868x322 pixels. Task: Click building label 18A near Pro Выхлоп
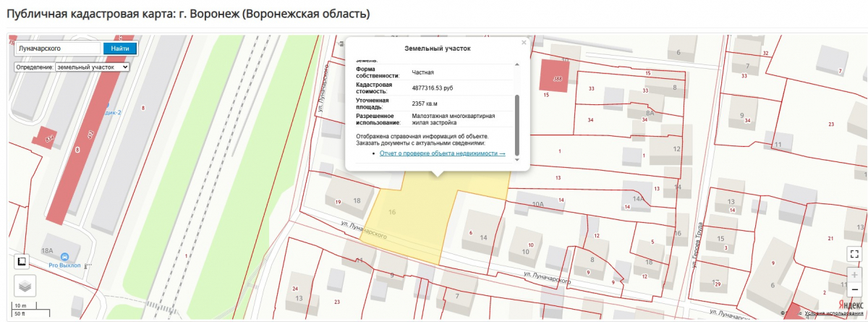(x=48, y=250)
